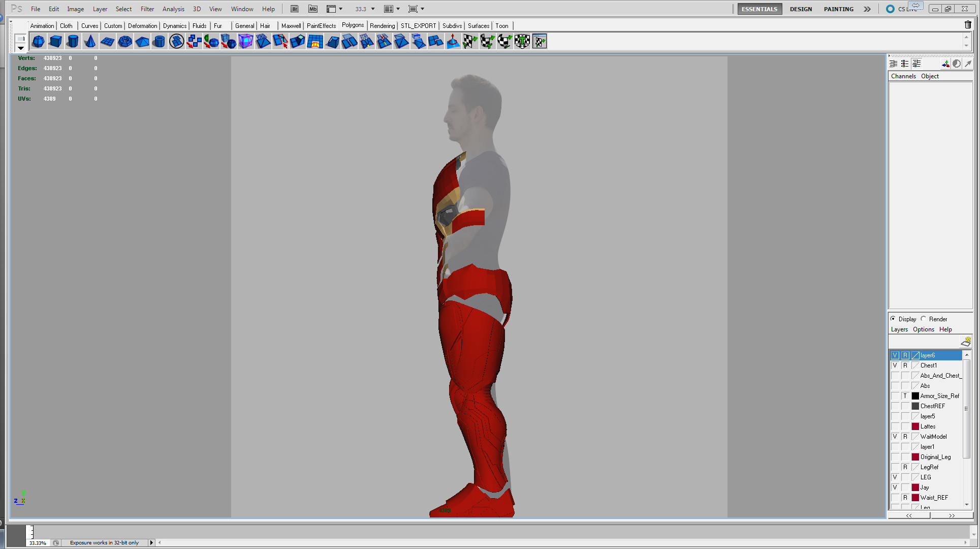This screenshot has width=980, height=549.
Task: Select the Render radio button
Action: click(x=924, y=319)
